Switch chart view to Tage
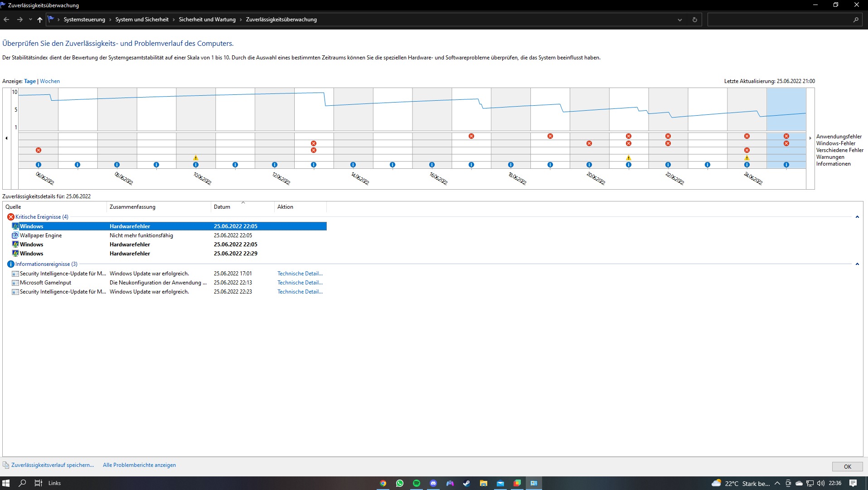The width and height of the screenshot is (868, 490). [30, 81]
